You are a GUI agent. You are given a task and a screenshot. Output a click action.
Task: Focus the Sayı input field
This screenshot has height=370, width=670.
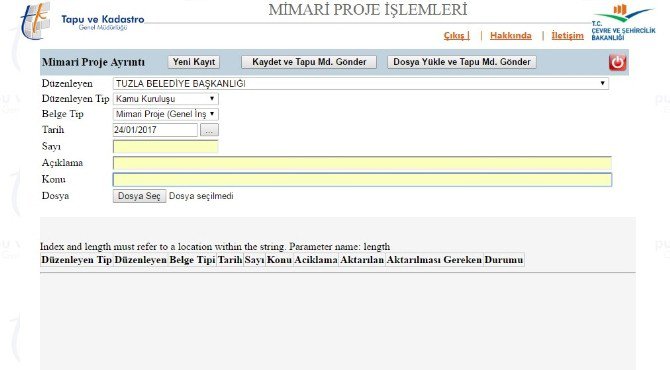[165, 147]
